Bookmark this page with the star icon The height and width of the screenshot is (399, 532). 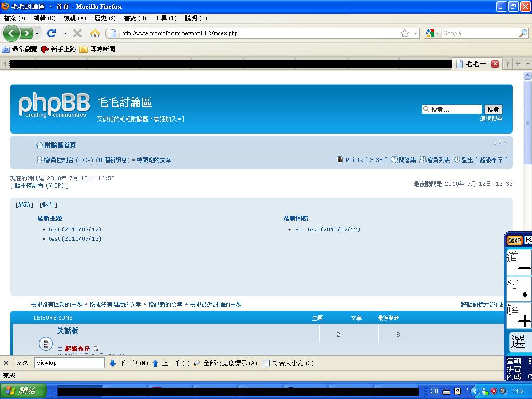(x=404, y=33)
